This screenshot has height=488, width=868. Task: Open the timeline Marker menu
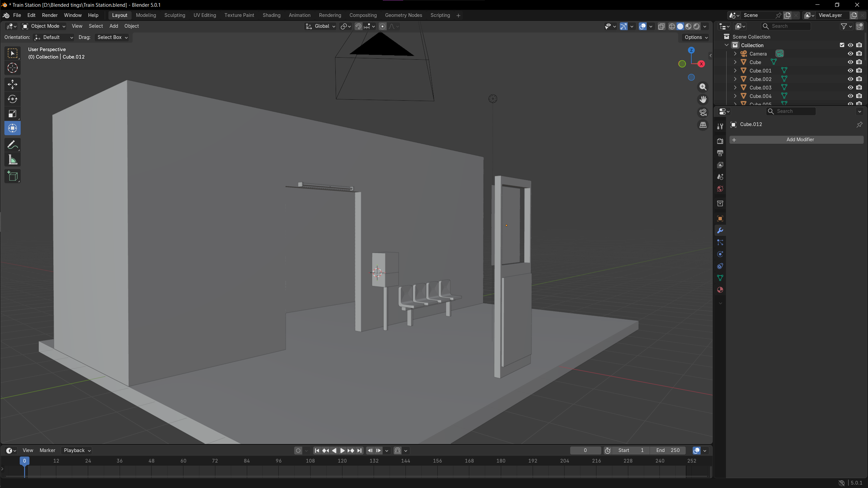pos(47,450)
